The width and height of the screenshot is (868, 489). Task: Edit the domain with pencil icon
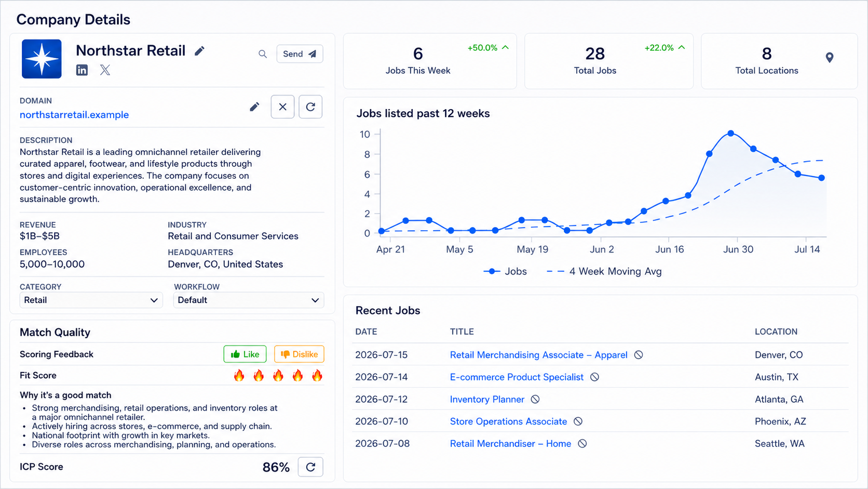click(x=254, y=107)
